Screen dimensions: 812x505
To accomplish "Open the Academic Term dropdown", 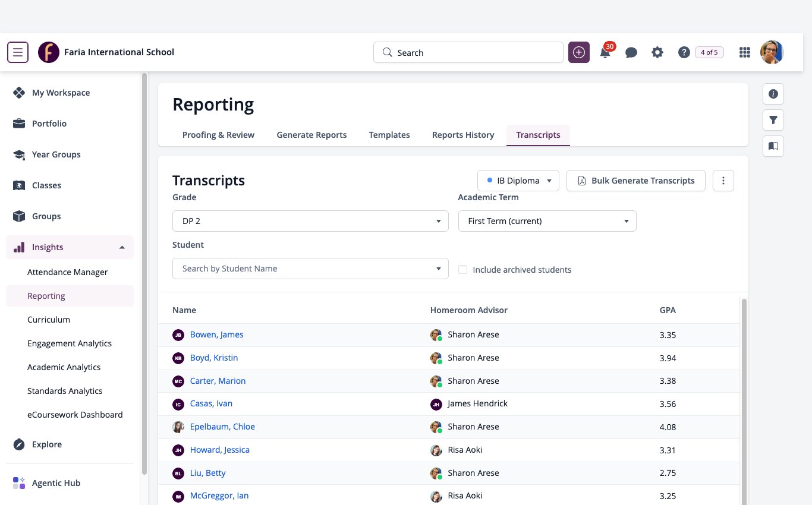I will point(547,221).
